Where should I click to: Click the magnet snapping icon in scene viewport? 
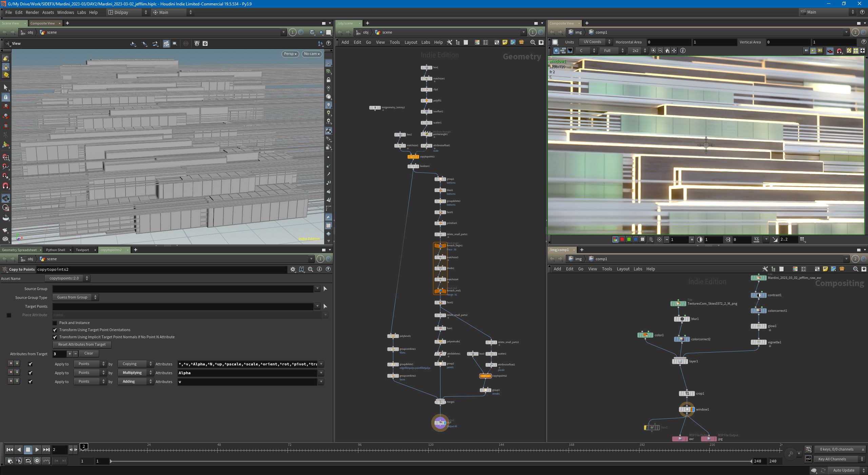pos(6,186)
